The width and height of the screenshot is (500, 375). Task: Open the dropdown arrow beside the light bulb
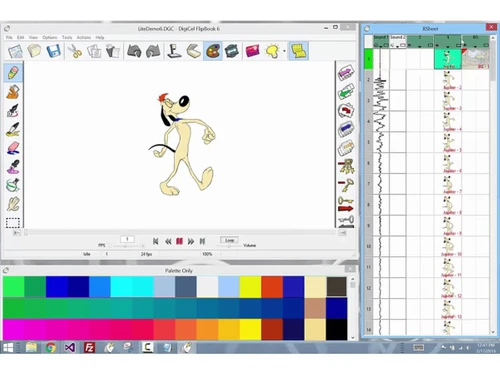tap(284, 51)
